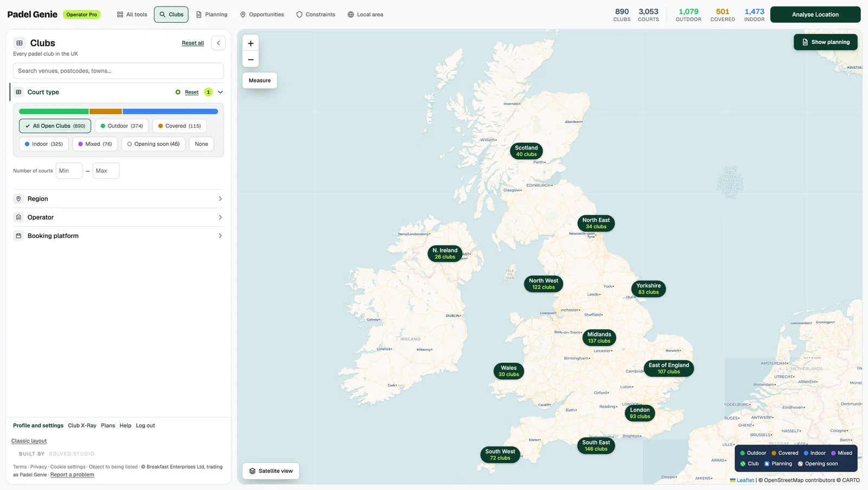Open the Scotland 40 clubs cluster
The height and width of the screenshot is (490, 868).
[526, 151]
